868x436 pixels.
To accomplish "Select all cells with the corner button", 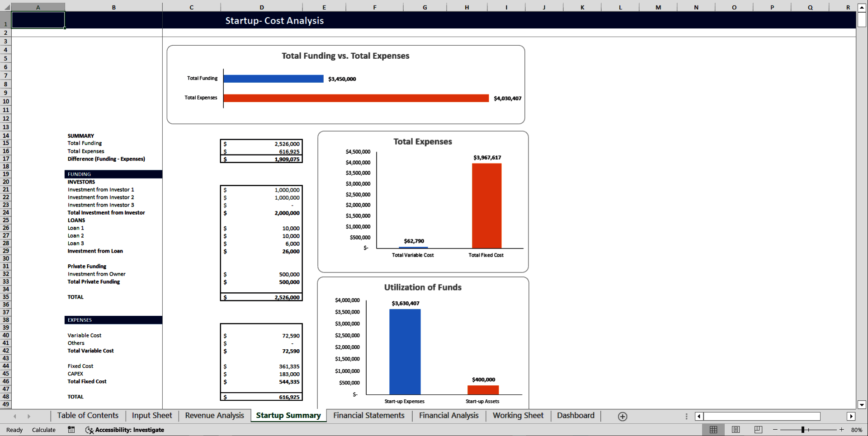I will [x=5, y=7].
